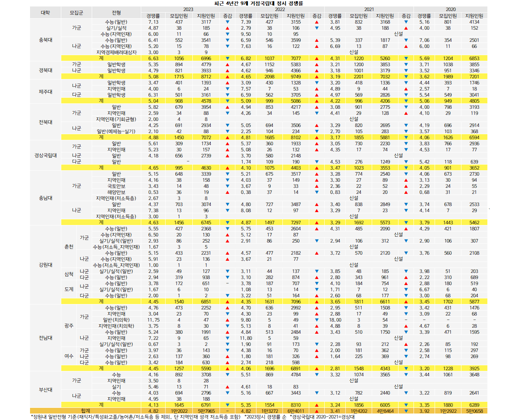Click the 전형 column header

click(x=116, y=13)
